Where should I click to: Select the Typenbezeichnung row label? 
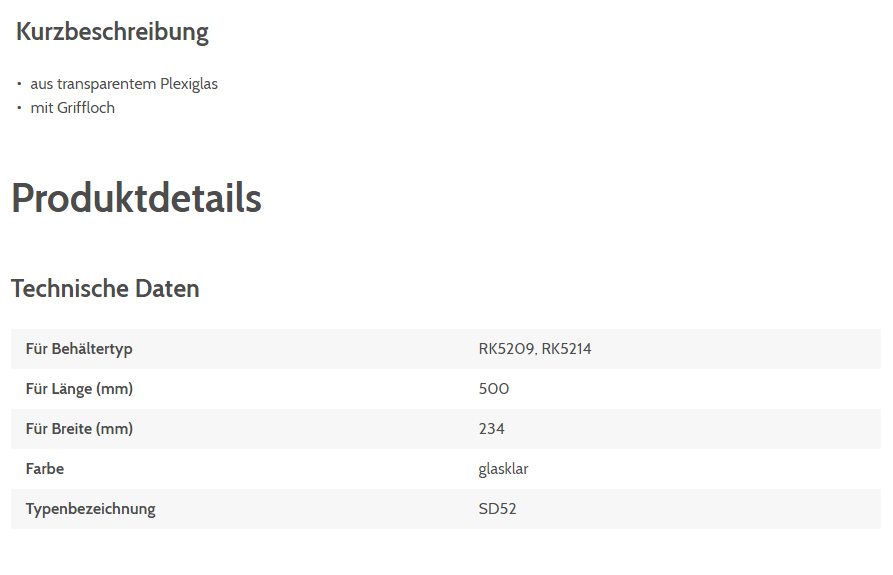pyautogui.click(x=91, y=509)
